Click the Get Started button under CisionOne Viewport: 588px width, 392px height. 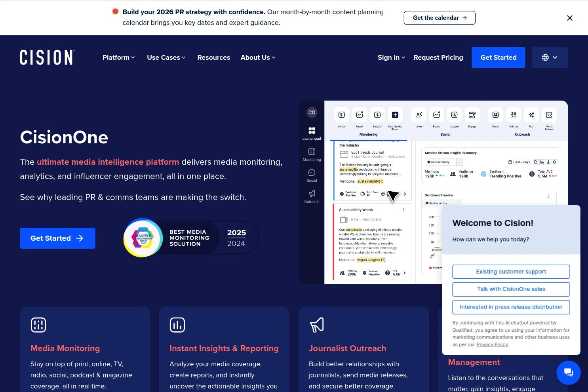(x=57, y=238)
